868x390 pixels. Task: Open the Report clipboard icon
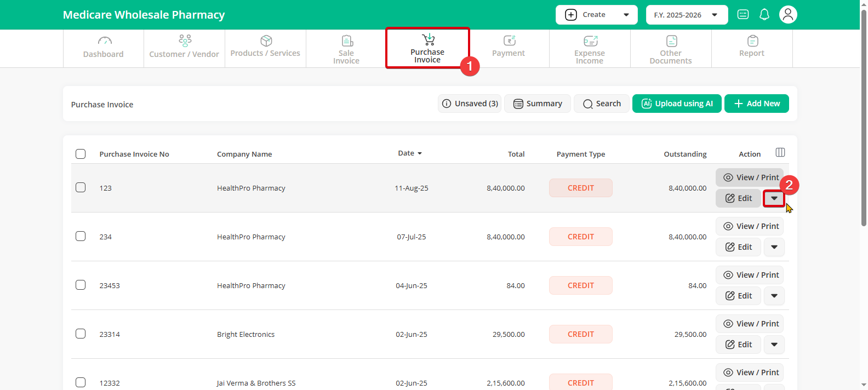pos(752,41)
